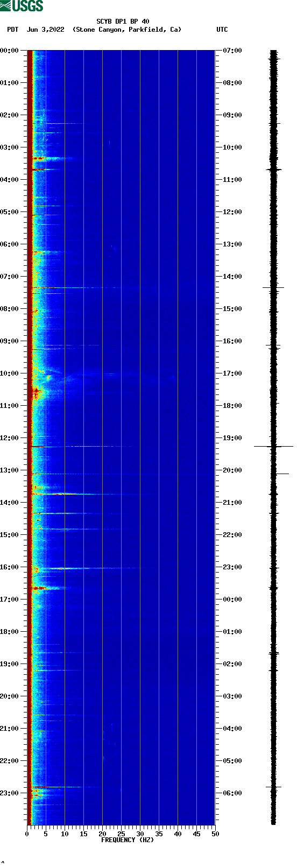Image resolution: width=297 pixels, height=868 pixels.
Task: Click the '03:00' UTC time label
Action: 232,696
